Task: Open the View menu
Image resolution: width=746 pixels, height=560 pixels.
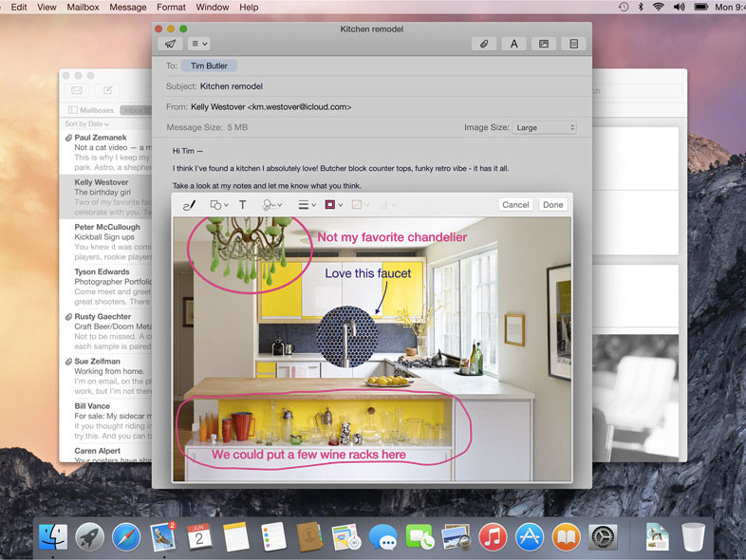Action: click(x=47, y=8)
